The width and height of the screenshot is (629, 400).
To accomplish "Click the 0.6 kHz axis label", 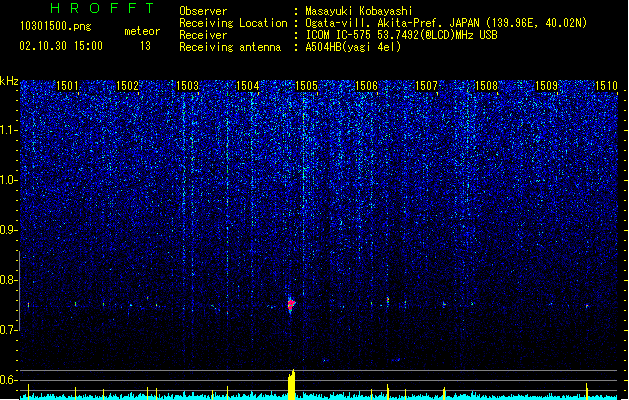I will pyautogui.click(x=9, y=380).
